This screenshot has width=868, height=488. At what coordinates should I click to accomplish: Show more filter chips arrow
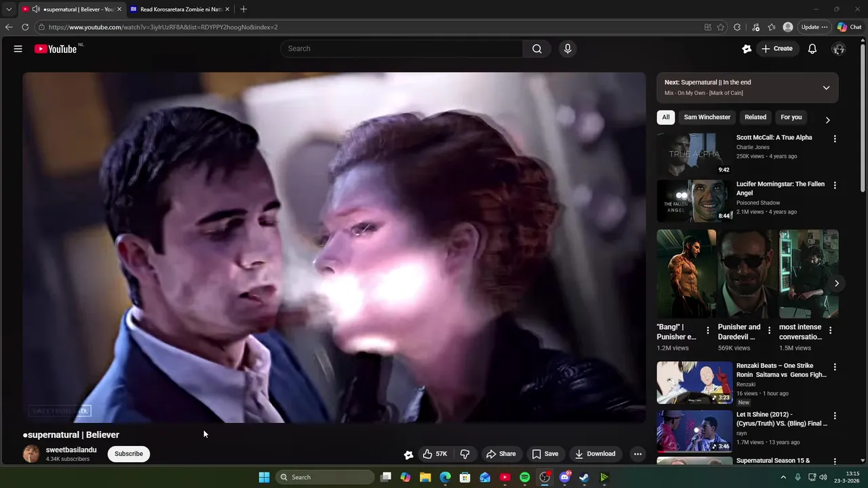[x=827, y=120]
